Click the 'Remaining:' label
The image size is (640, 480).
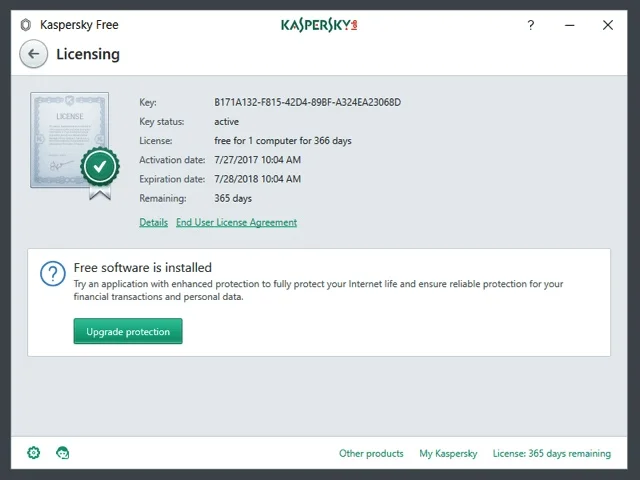163,198
